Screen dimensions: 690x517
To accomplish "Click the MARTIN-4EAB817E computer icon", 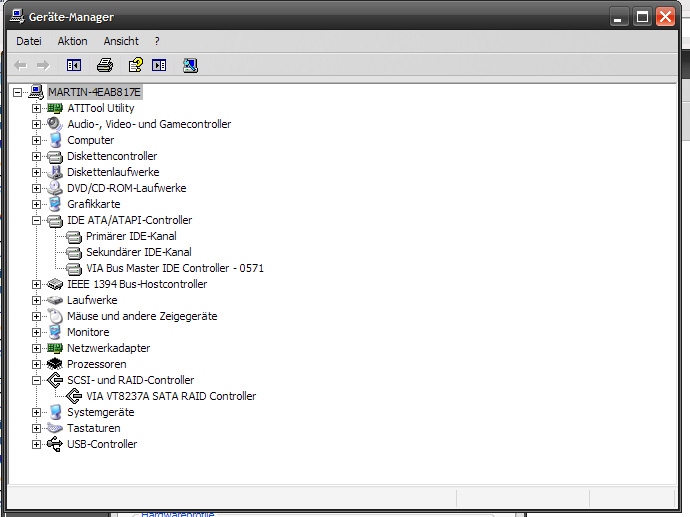I will pyautogui.click(x=37, y=92).
